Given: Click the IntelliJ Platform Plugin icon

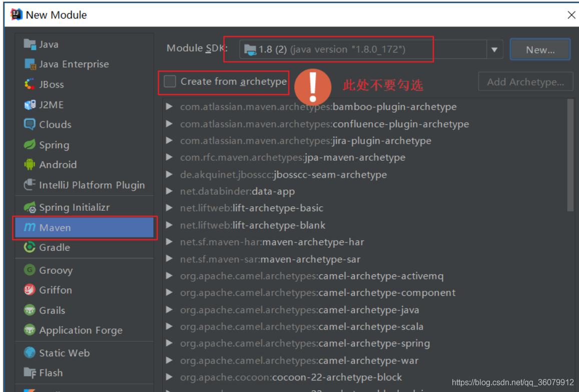Looking at the screenshot, I should click(x=30, y=185).
